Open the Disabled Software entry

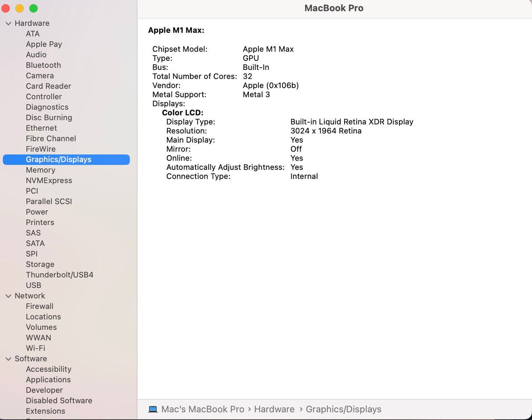pos(59,401)
